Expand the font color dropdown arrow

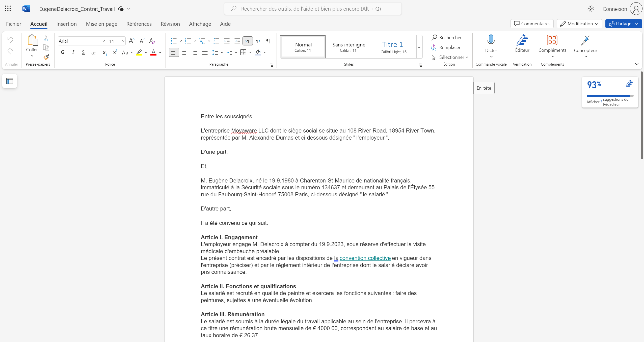point(160,52)
